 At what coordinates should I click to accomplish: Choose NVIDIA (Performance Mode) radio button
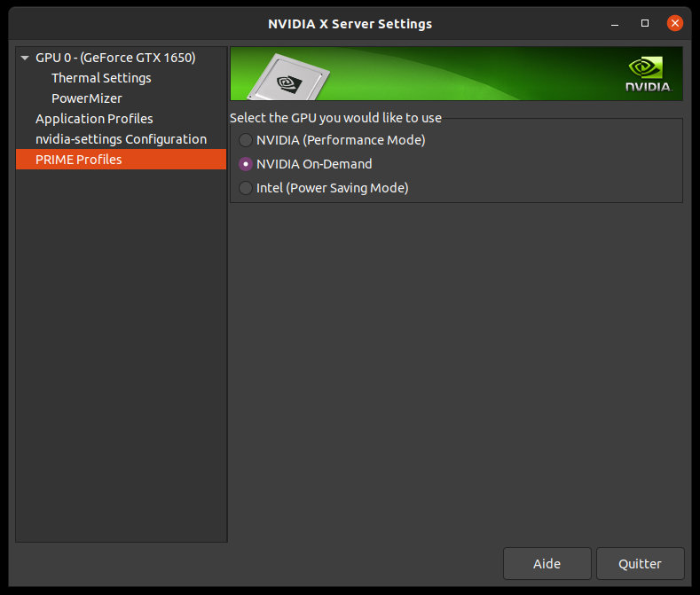[x=246, y=140]
